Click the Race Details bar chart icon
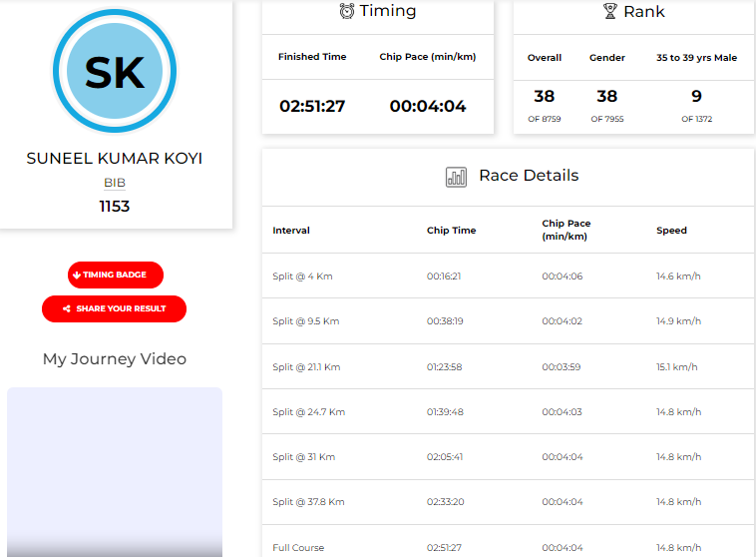 (x=456, y=177)
